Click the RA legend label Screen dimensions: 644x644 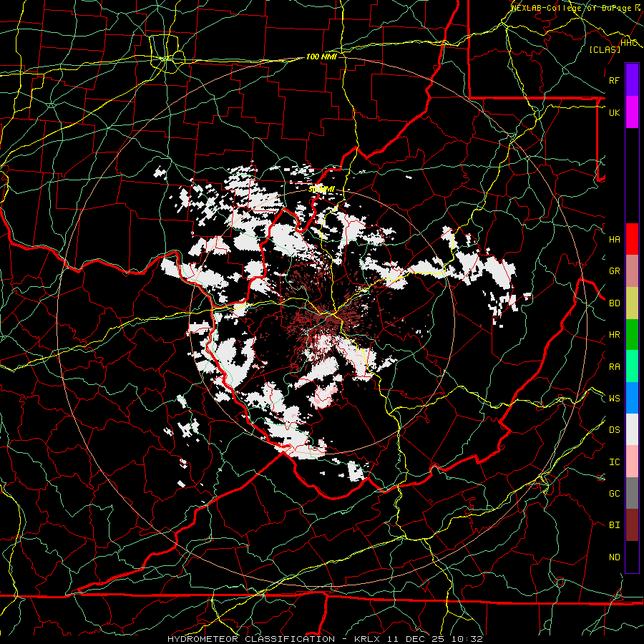point(615,367)
